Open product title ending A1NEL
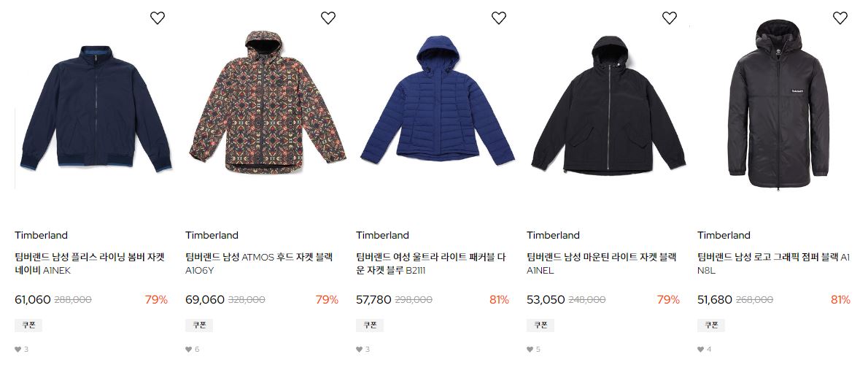The image size is (868, 370). 602,263
